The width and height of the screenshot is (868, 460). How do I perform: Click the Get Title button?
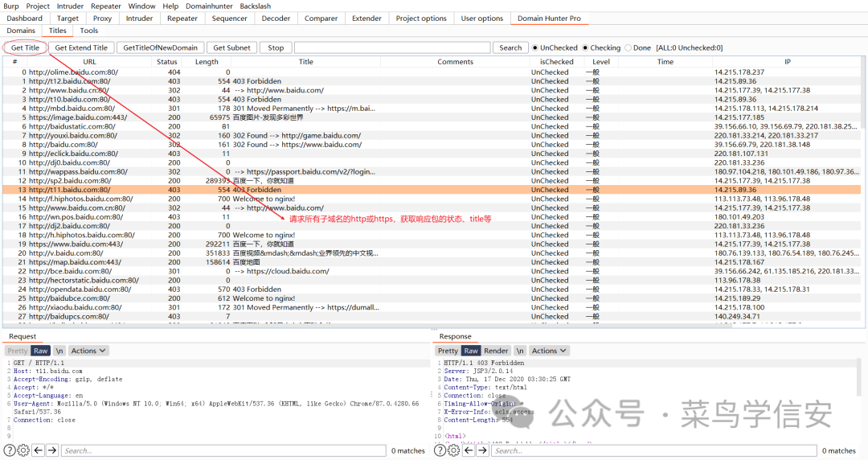pyautogui.click(x=26, y=47)
